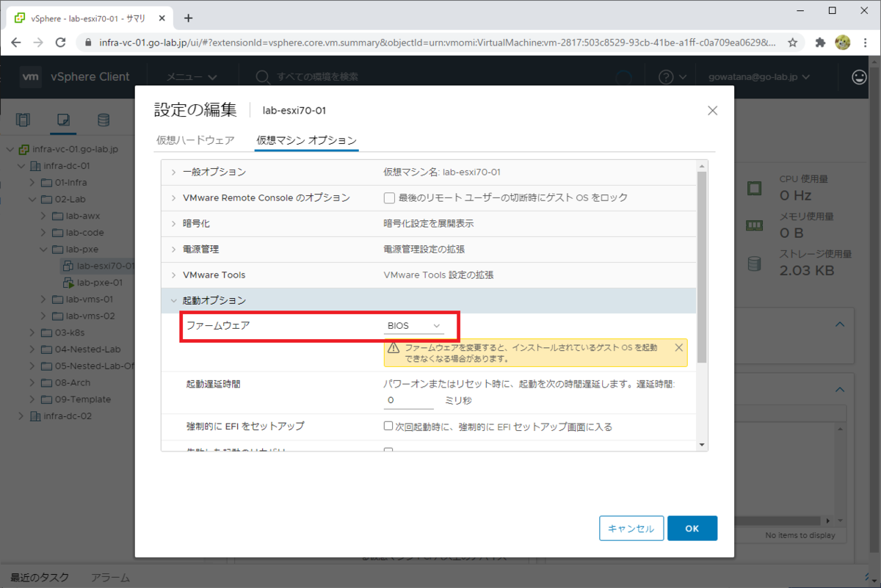Viewport: 881px width, 588px height.
Task: Select lab-pxe-01 VM in tree
Action: coord(99,283)
